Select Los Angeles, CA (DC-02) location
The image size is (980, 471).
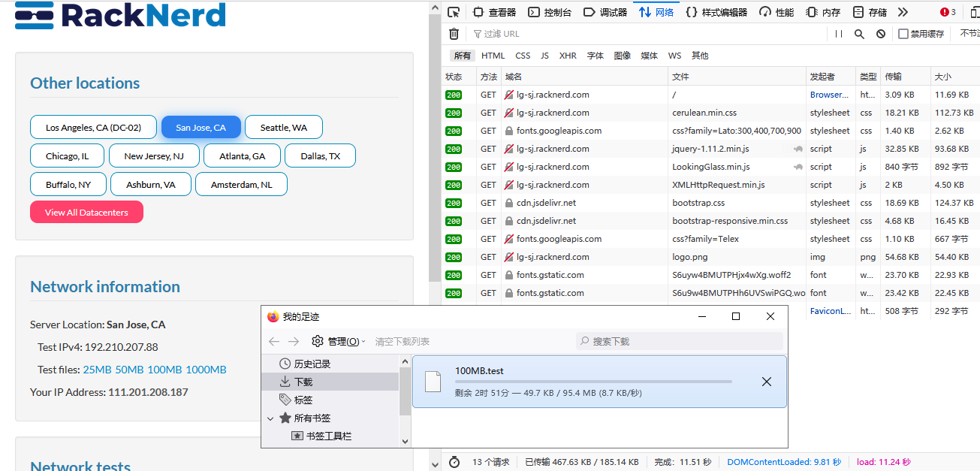(x=93, y=127)
